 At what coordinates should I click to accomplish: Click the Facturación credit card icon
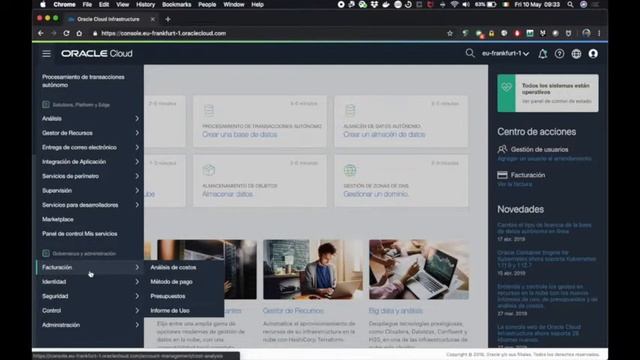pos(502,175)
